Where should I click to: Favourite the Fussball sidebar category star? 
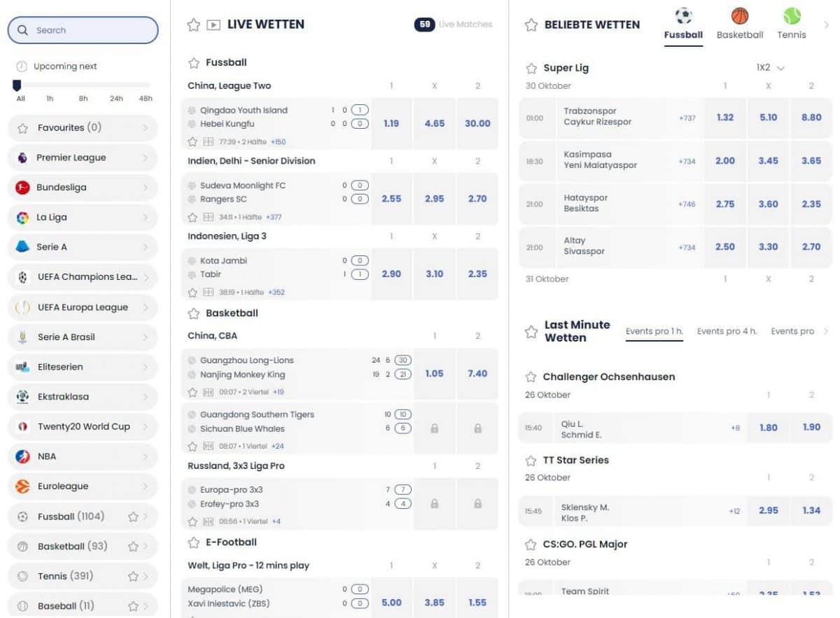[133, 517]
